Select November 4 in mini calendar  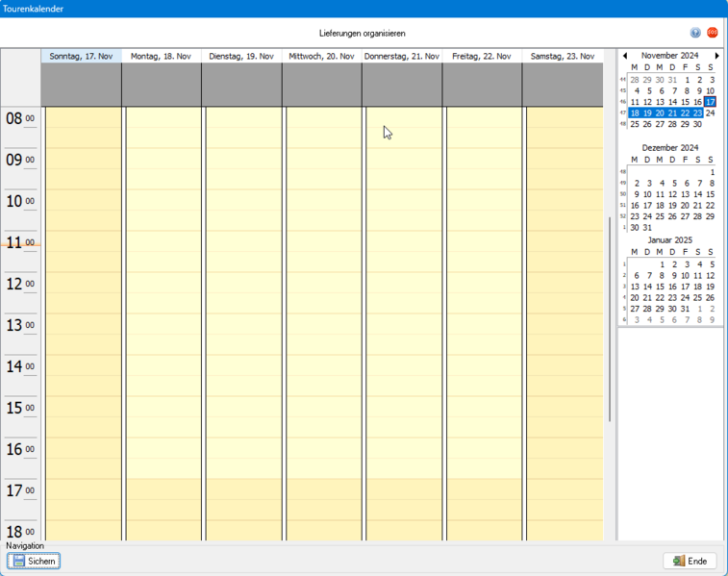pos(637,91)
